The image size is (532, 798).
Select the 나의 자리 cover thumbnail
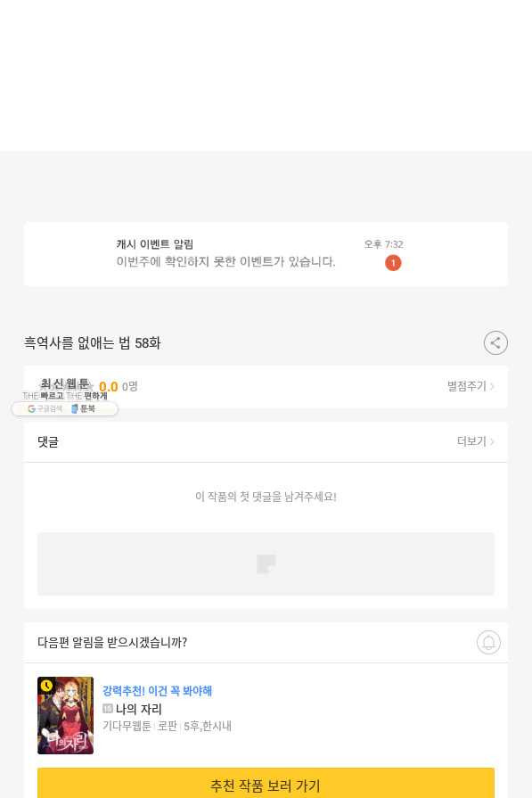coord(66,715)
